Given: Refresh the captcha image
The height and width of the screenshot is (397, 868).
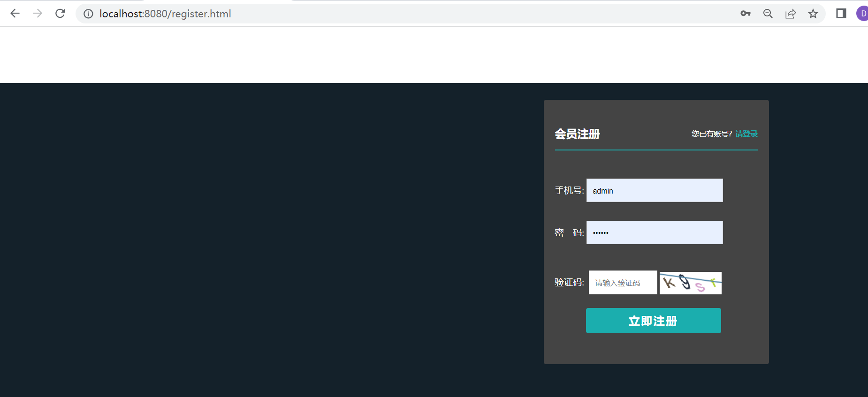Looking at the screenshot, I should click(691, 283).
